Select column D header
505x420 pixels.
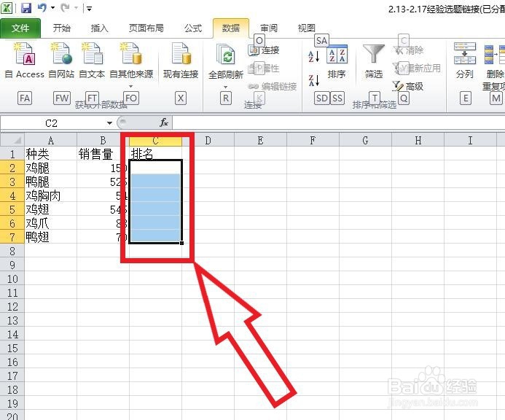(x=208, y=141)
